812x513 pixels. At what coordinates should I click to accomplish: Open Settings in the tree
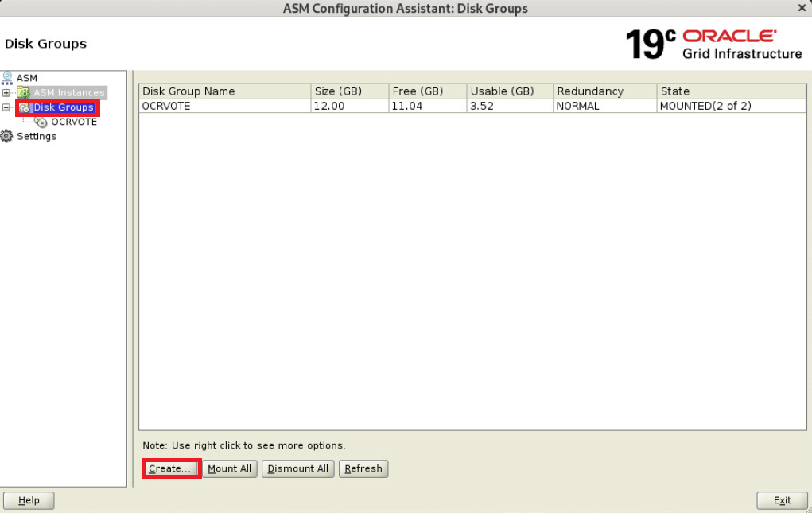pyautogui.click(x=37, y=136)
